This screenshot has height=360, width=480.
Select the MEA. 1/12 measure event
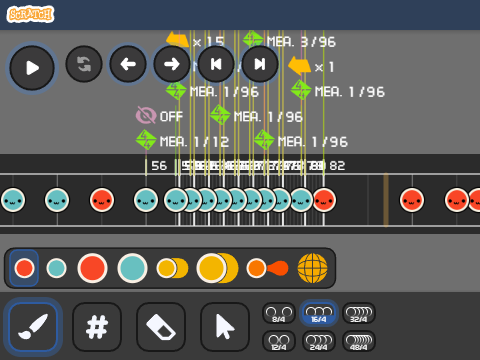coord(182,141)
